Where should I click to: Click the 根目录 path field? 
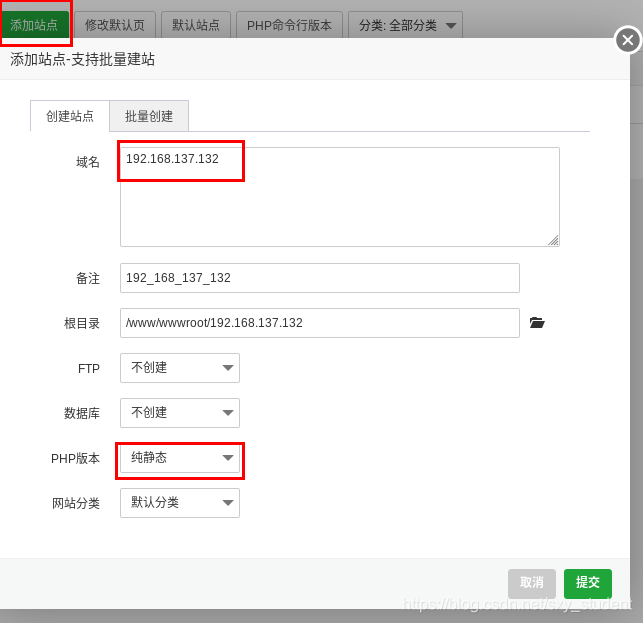click(x=320, y=323)
